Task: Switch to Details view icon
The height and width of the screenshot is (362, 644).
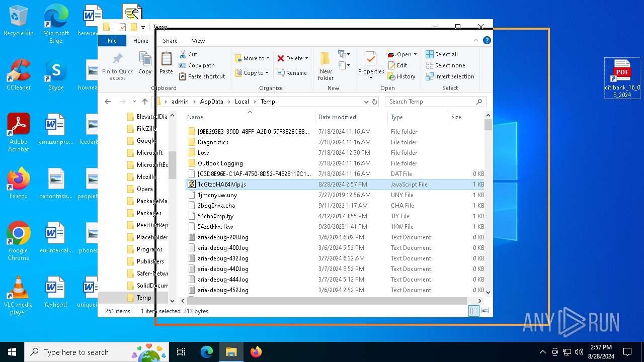Action: pos(474,311)
